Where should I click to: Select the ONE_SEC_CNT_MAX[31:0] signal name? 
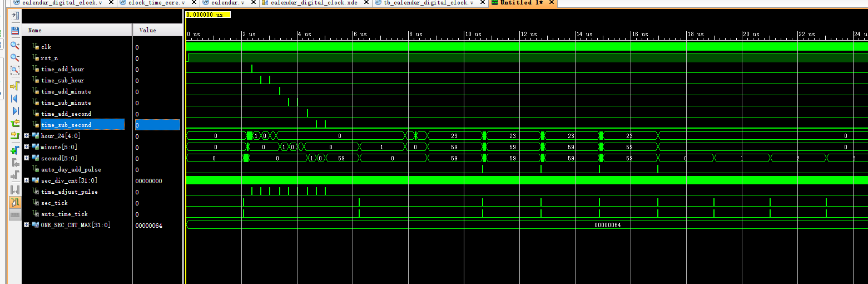75,225
